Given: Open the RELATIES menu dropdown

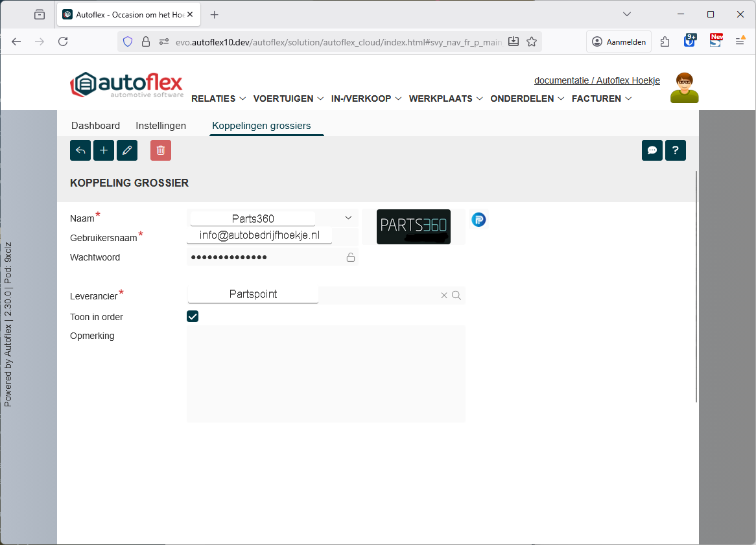Looking at the screenshot, I should click(x=219, y=99).
